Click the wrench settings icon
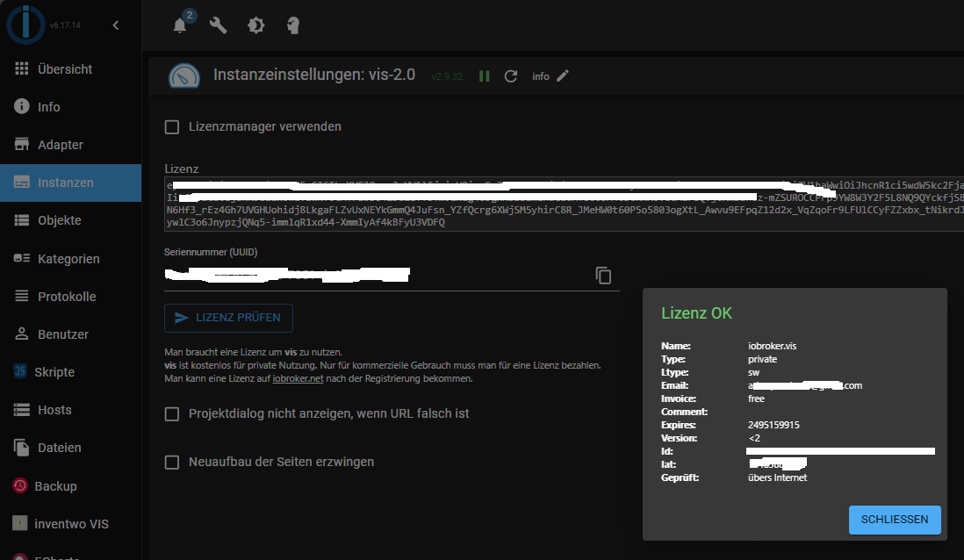The image size is (964, 560). pos(218,25)
